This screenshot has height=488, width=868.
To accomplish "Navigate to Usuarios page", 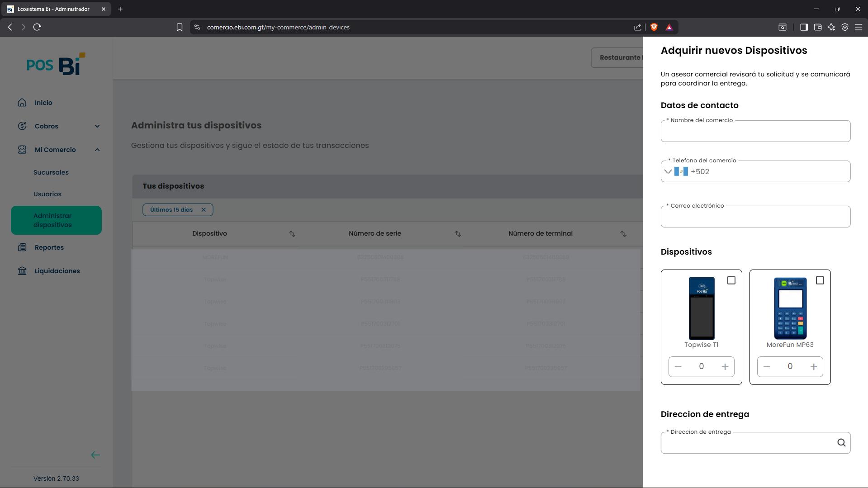I will tap(47, 194).
